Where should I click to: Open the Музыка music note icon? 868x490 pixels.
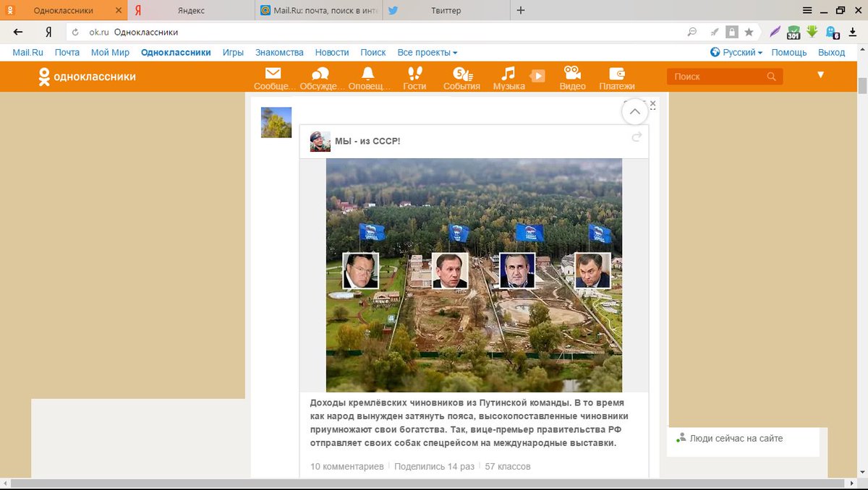click(509, 78)
